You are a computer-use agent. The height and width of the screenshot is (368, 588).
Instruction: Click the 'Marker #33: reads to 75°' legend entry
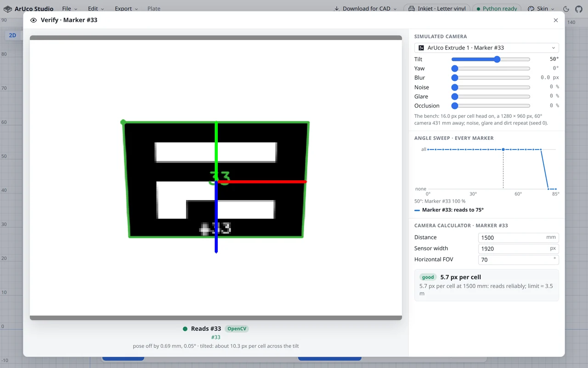pos(449,210)
